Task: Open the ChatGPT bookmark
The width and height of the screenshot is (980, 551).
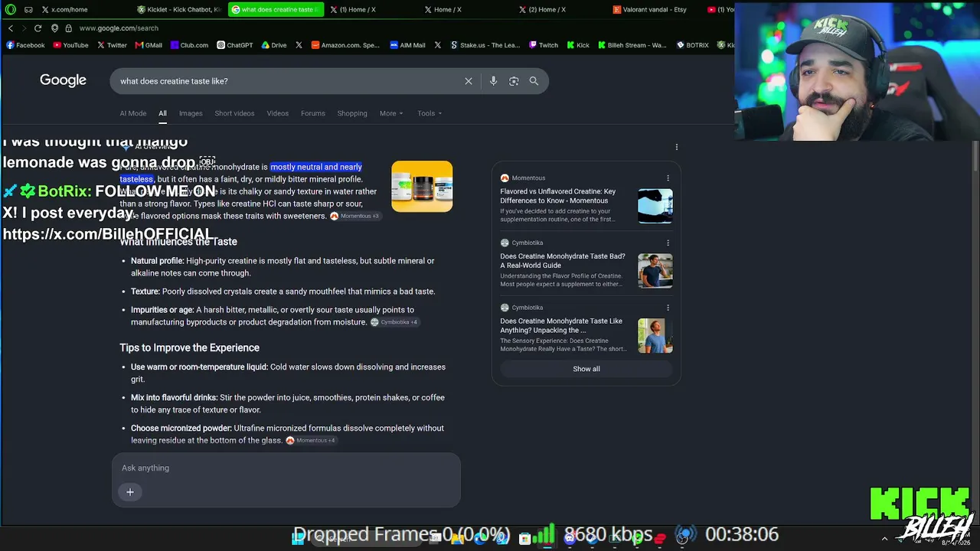Action: tap(234, 45)
